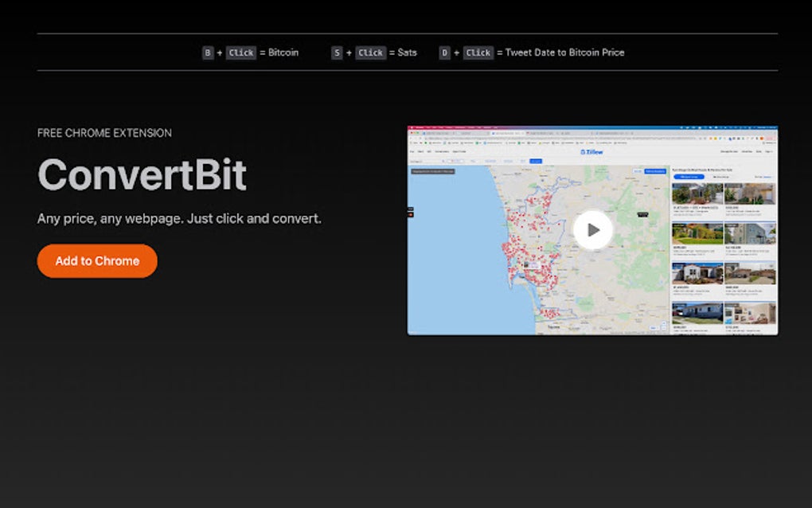The height and width of the screenshot is (508, 812).
Task: Click 'Tweet Date to Bitcoin Price' text
Action: coord(564,53)
